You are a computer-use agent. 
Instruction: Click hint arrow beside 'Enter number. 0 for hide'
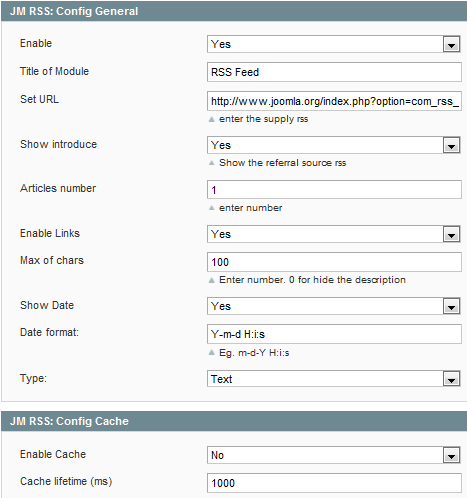[211, 280]
